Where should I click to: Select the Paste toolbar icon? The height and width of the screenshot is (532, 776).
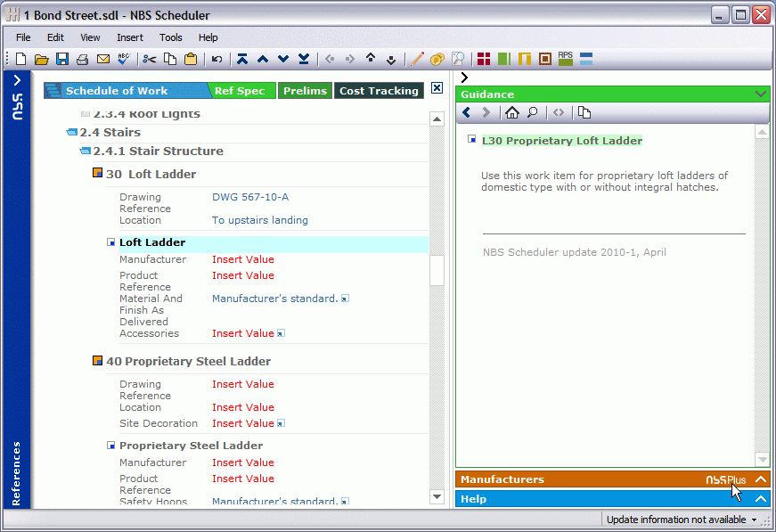(x=191, y=59)
